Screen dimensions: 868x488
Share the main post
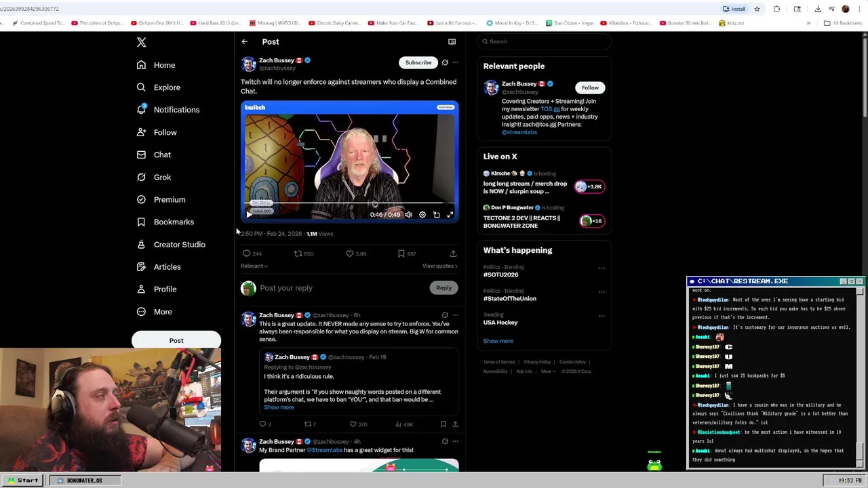click(453, 253)
